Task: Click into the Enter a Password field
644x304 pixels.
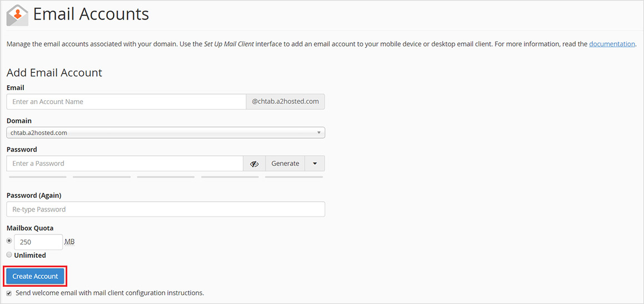Action: (x=125, y=164)
